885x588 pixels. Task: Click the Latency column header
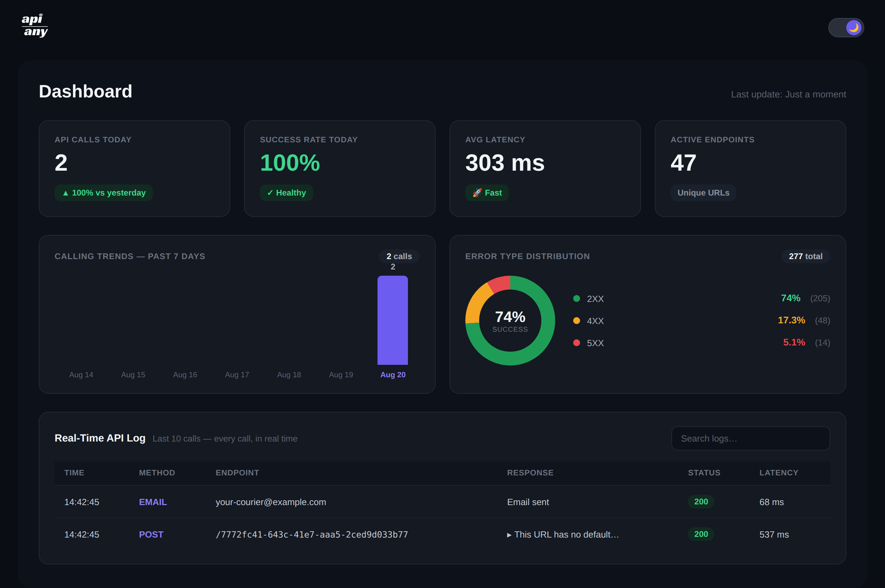pos(779,473)
